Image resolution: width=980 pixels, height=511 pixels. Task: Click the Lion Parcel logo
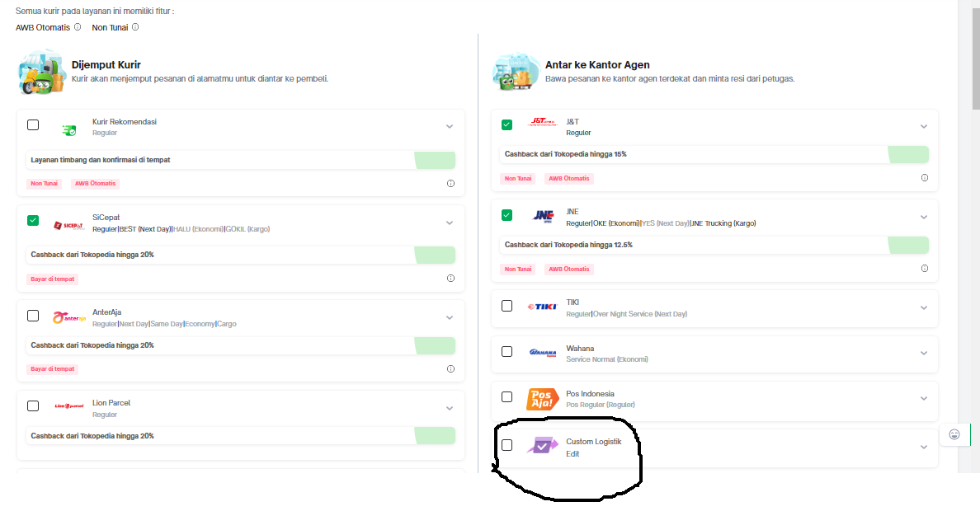tap(68, 406)
